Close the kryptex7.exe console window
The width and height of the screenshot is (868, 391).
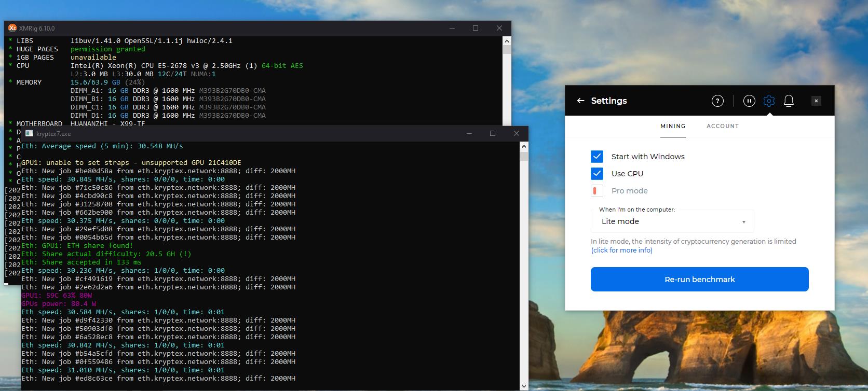[x=516, y=133]
